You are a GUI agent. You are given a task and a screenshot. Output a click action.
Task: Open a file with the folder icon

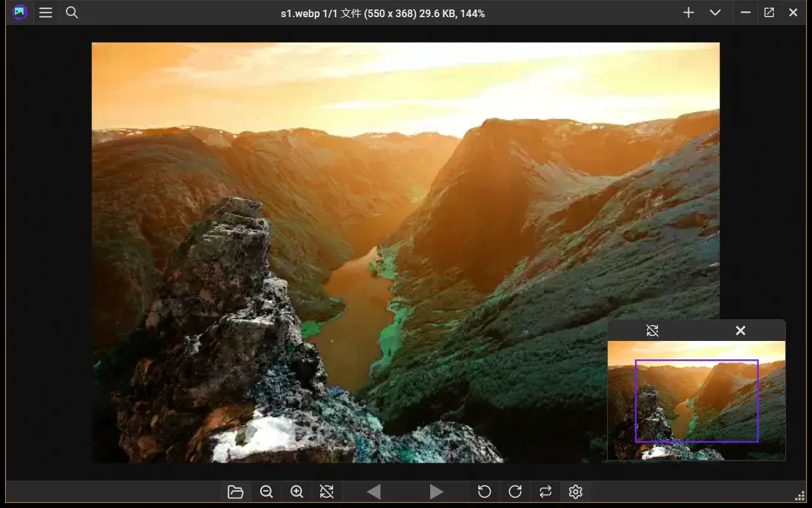[235, 491]
